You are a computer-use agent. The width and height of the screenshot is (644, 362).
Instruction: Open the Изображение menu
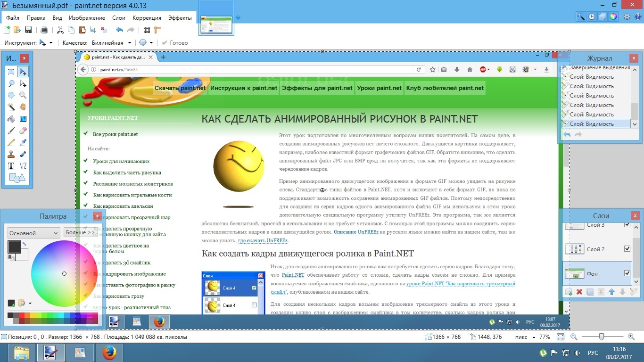[x=87, y=18]
